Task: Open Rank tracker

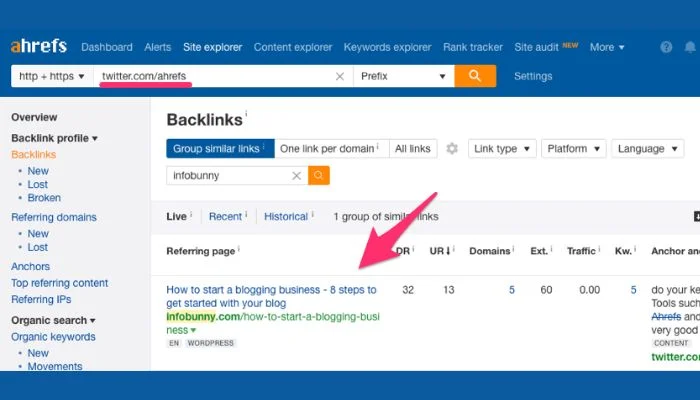Action: [473, 47]
